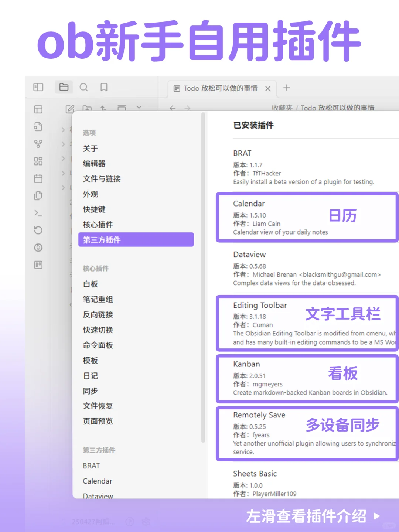Select the terminal icon in the sidebar ribbon

pyautogui.click(x=38, y=214)
